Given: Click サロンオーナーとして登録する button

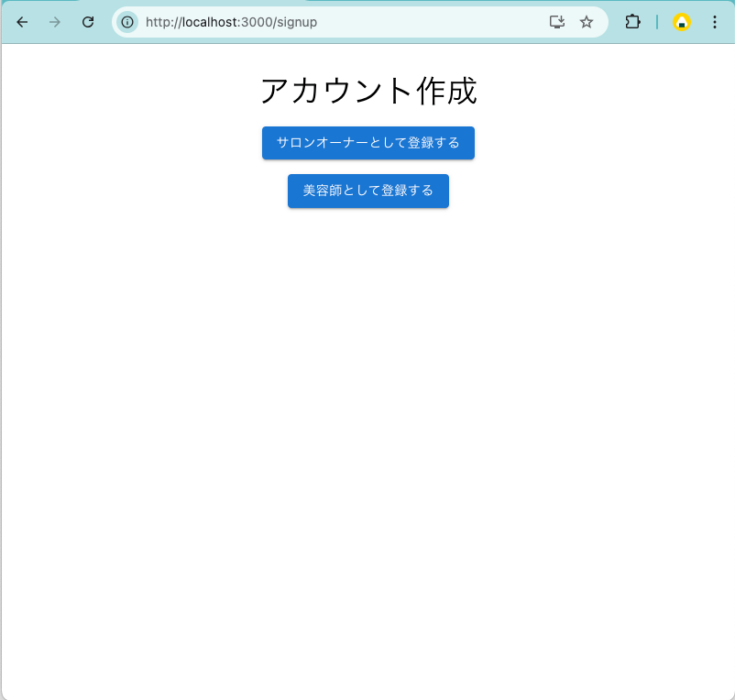Looking at the screenshot, I should (x=368, y=143).
